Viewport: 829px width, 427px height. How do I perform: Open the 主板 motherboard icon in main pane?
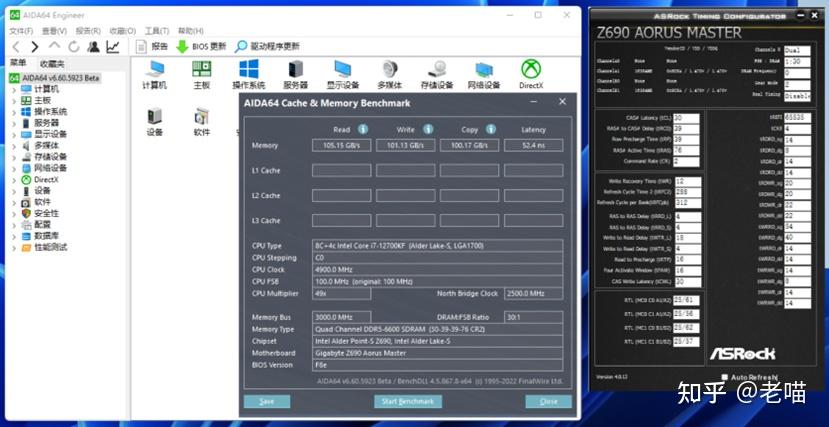coord(201,75)
